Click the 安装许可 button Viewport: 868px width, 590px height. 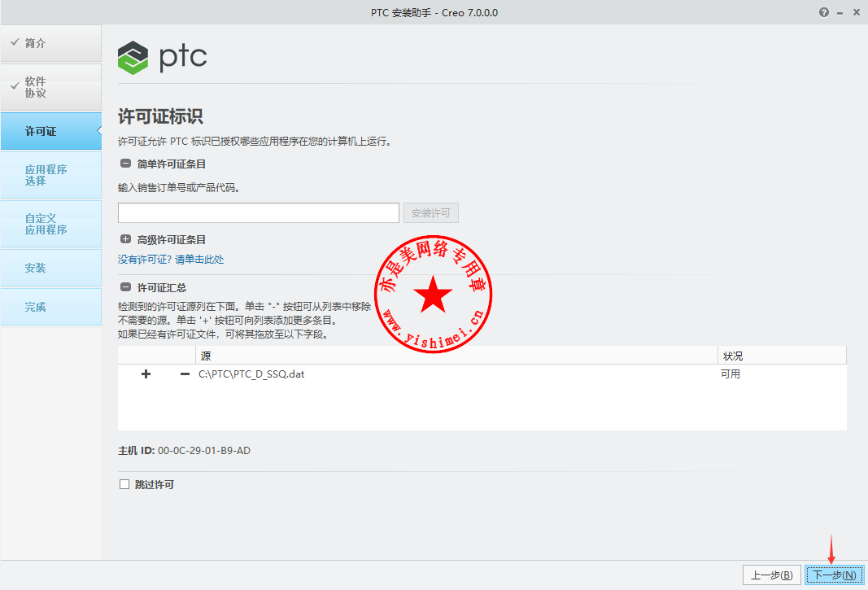[430, 212]
